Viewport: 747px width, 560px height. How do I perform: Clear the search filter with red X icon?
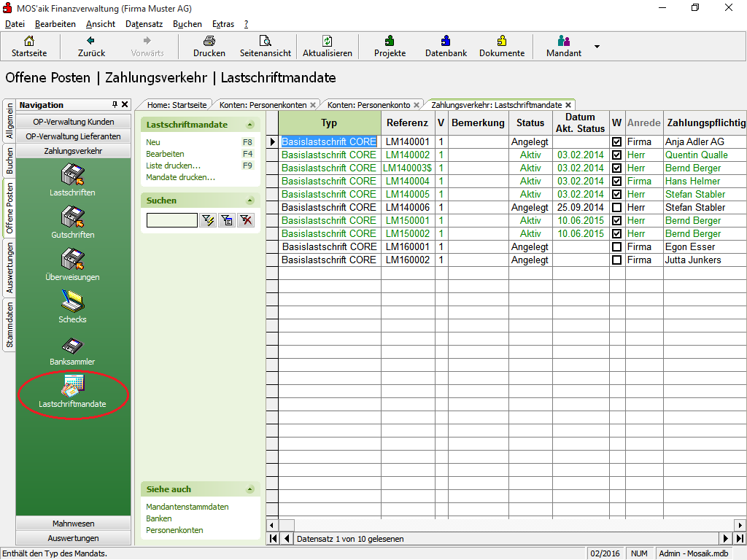246,220
